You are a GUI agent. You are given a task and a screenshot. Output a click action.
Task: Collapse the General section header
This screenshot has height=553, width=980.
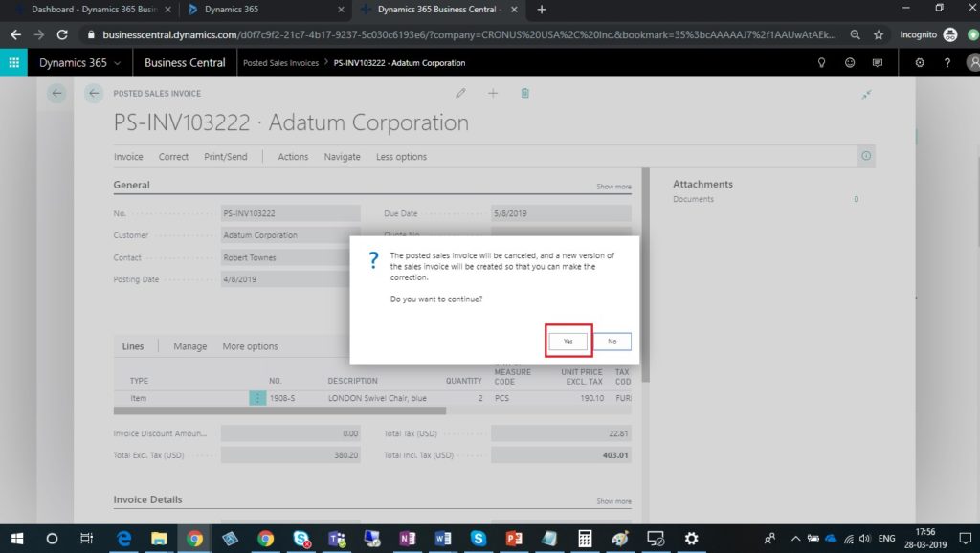131,185
